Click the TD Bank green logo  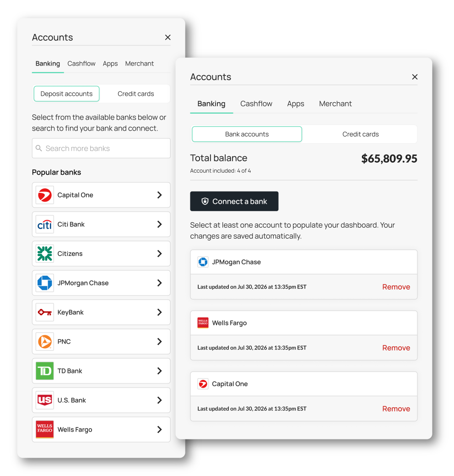tap(44, 371)
